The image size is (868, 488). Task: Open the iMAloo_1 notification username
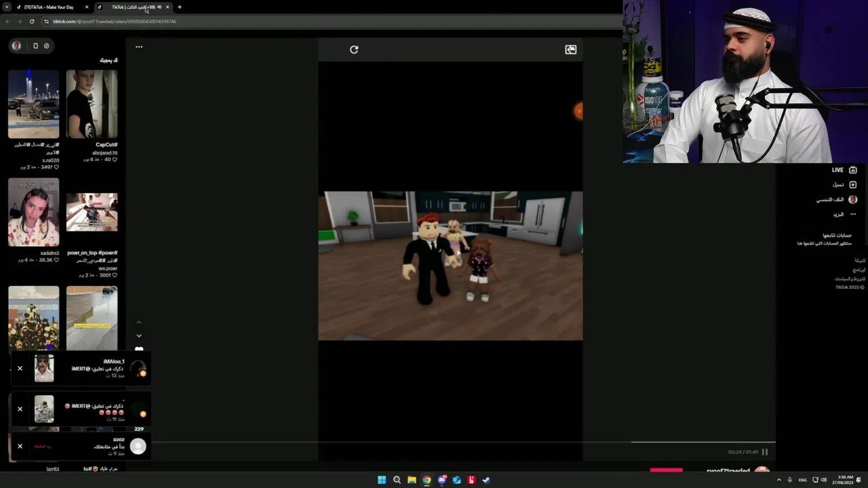[x=114, y=362]
